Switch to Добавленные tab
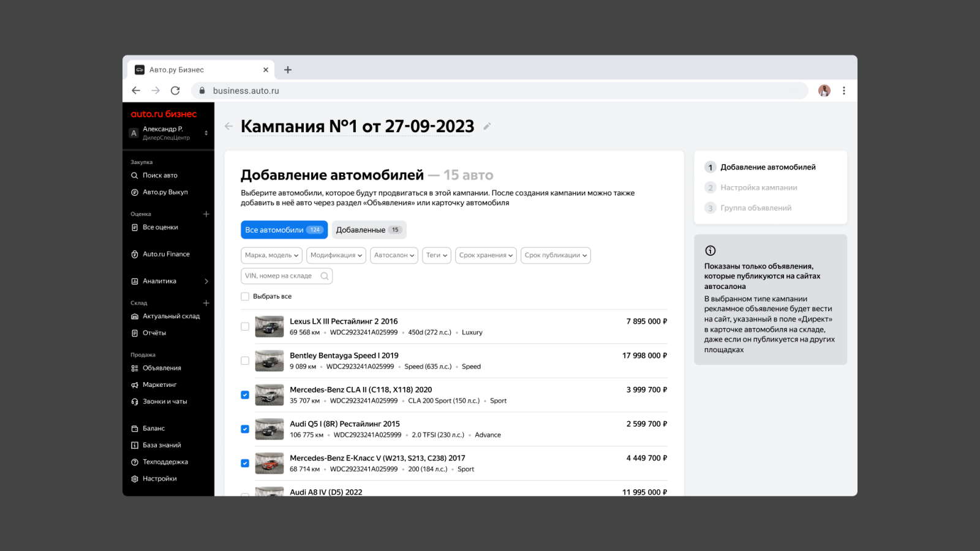Viewport: 980px width, 551px height. click(x=369, y=230)
